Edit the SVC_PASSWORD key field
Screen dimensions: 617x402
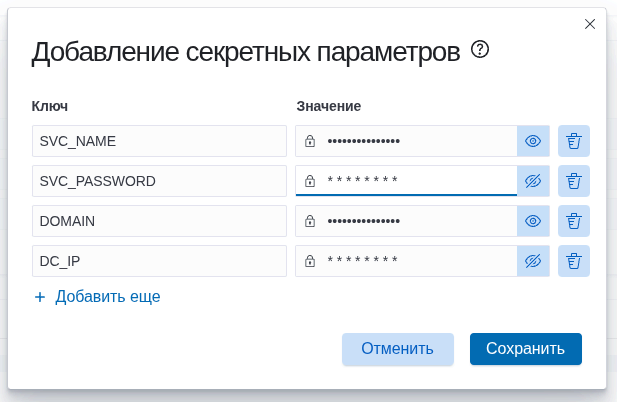click(159, 181)
